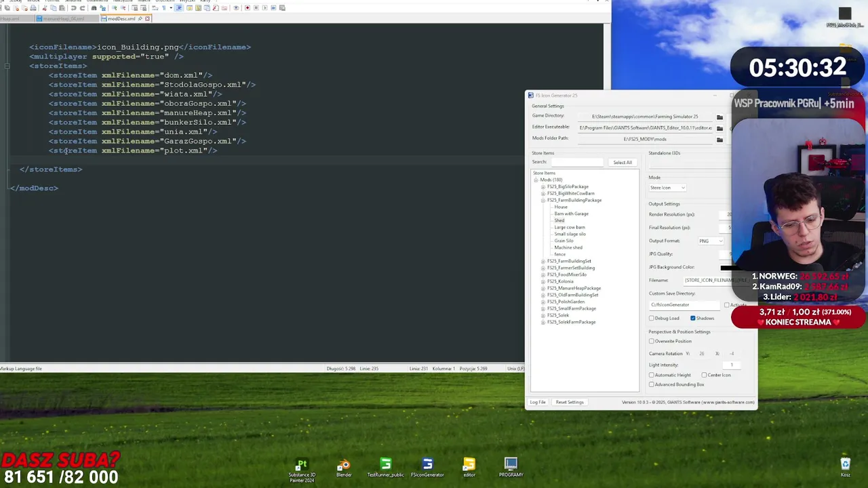The image size is (868, 488).
Task: Select the Barn with Garage store item
Action: [571, 213]
